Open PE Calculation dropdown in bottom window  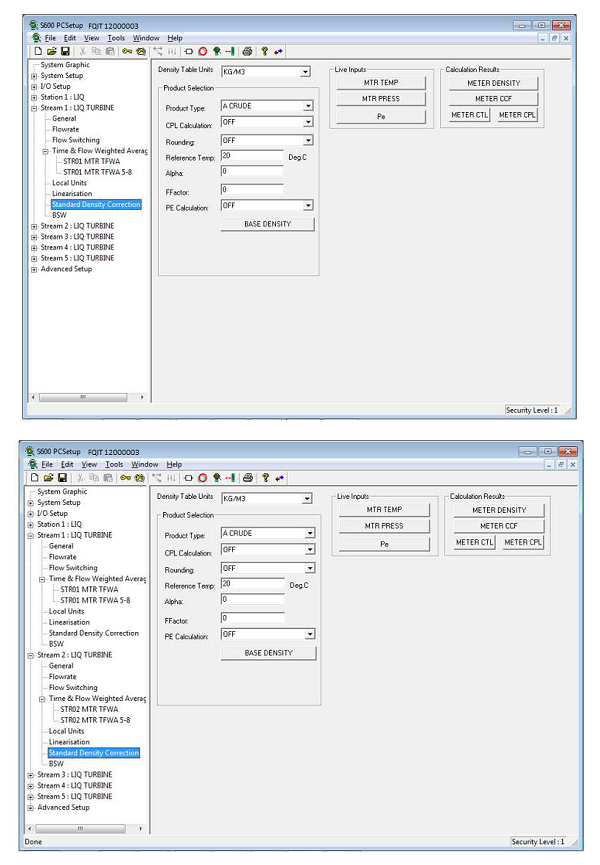(x=310, y=634)
